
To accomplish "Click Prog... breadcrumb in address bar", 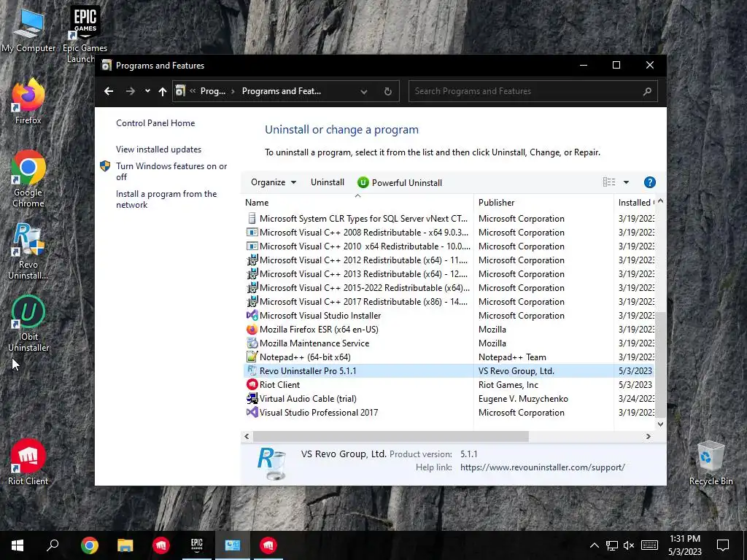I will [x=212, y=91].
